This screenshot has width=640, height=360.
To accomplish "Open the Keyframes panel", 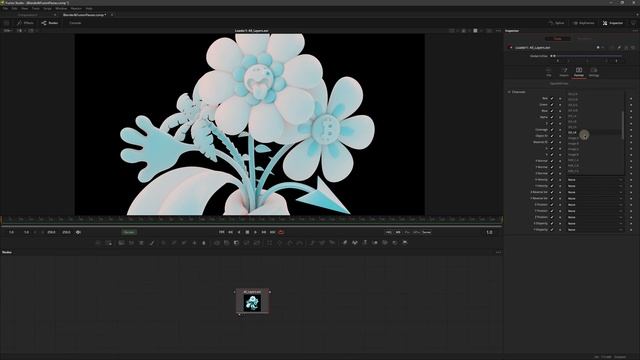I will (x=584, y=23).
